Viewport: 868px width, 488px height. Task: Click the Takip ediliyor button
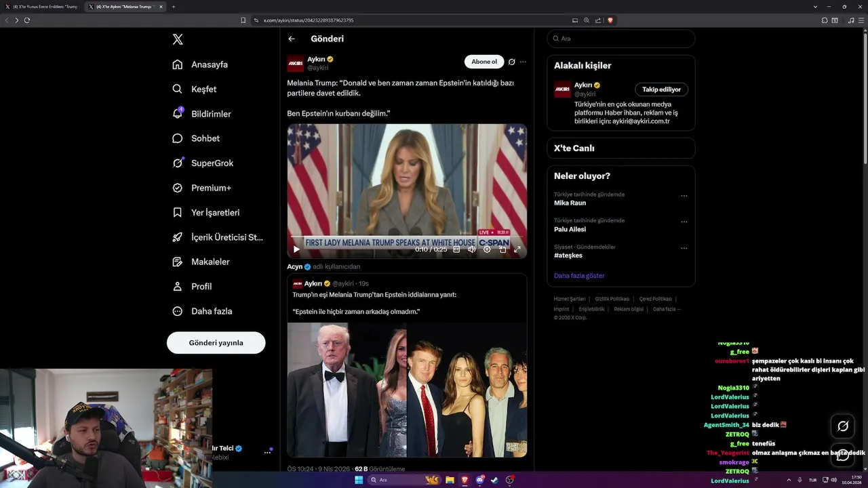[661, 89]
